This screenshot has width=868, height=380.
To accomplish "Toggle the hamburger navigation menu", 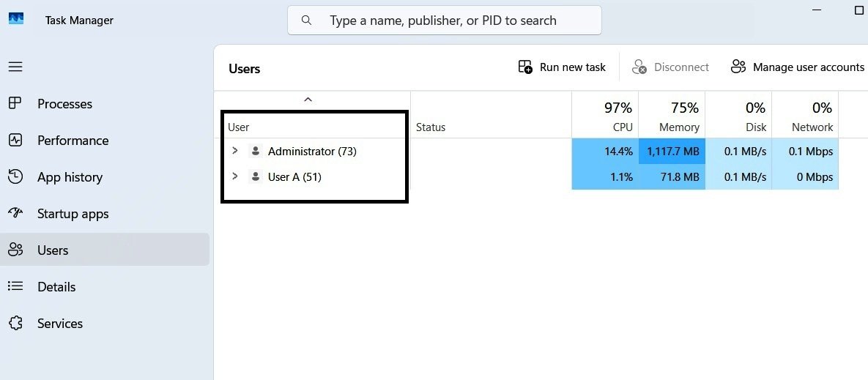I will (x=15, y=67).
